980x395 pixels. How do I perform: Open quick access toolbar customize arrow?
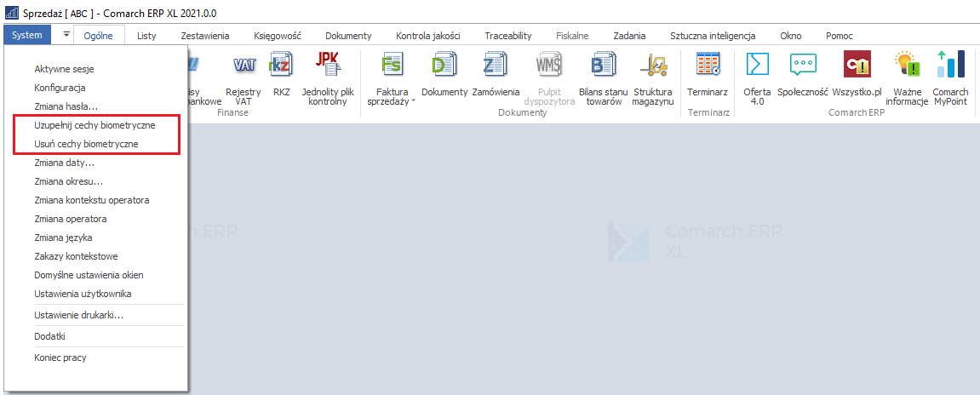tap(66, 36)
